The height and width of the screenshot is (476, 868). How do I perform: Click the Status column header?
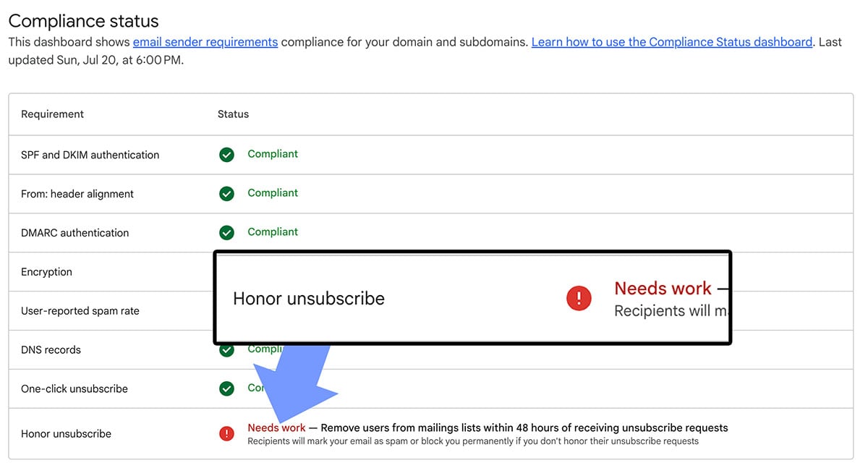pos(233,114)
